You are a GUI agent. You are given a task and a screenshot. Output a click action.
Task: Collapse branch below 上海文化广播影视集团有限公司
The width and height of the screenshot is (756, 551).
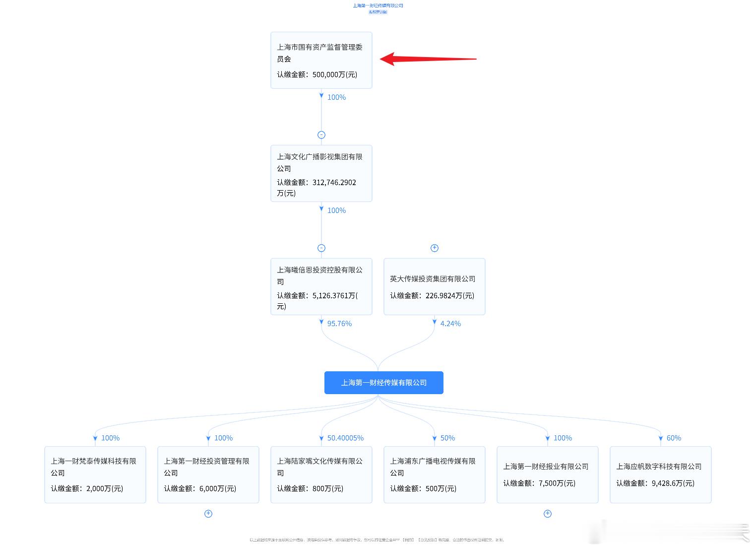[321, 248]
